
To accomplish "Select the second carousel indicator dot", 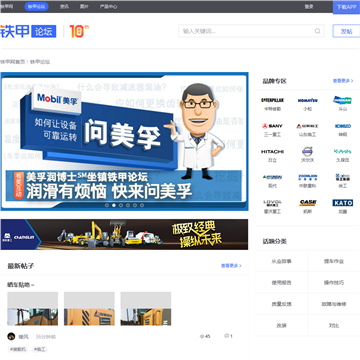I will coord(114,205).
